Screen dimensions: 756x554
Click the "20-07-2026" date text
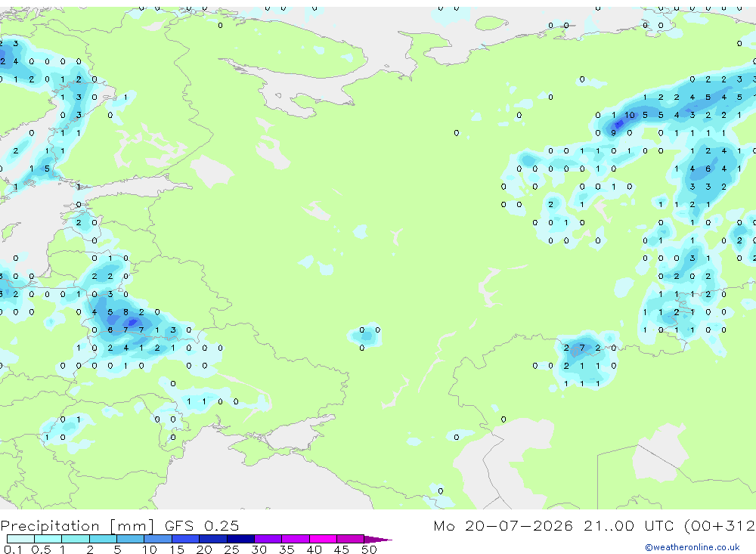tap(519, 525)
